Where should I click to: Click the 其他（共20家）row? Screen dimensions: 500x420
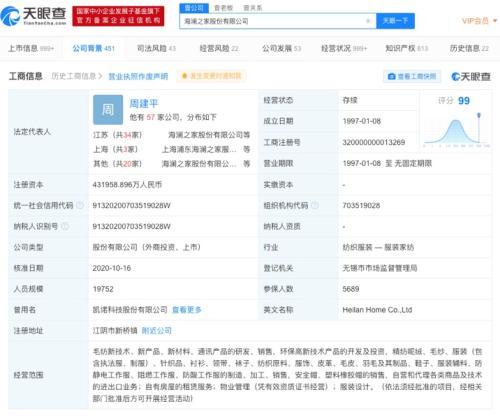tap(171, 164)
